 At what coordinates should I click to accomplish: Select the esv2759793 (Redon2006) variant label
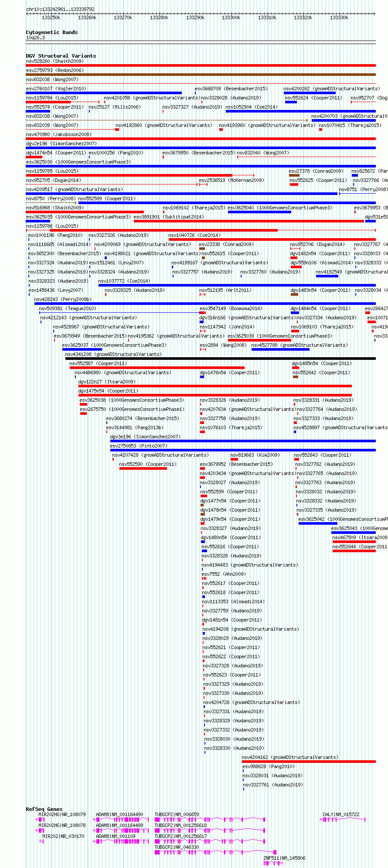point(54,70)
